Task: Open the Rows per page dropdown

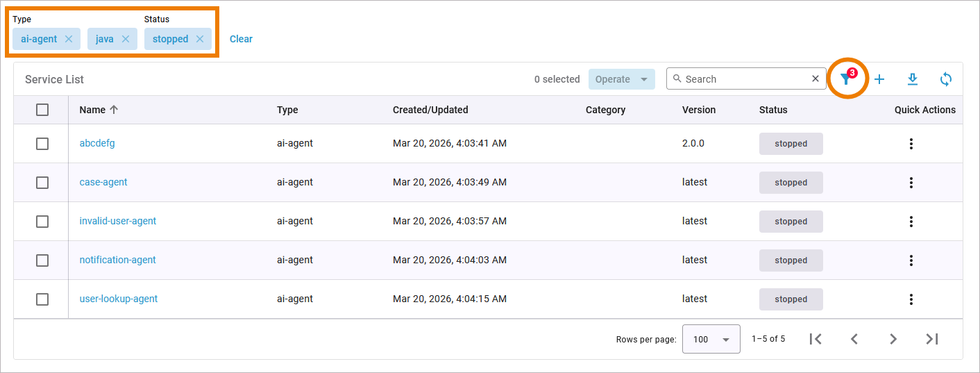Action: 711,339
